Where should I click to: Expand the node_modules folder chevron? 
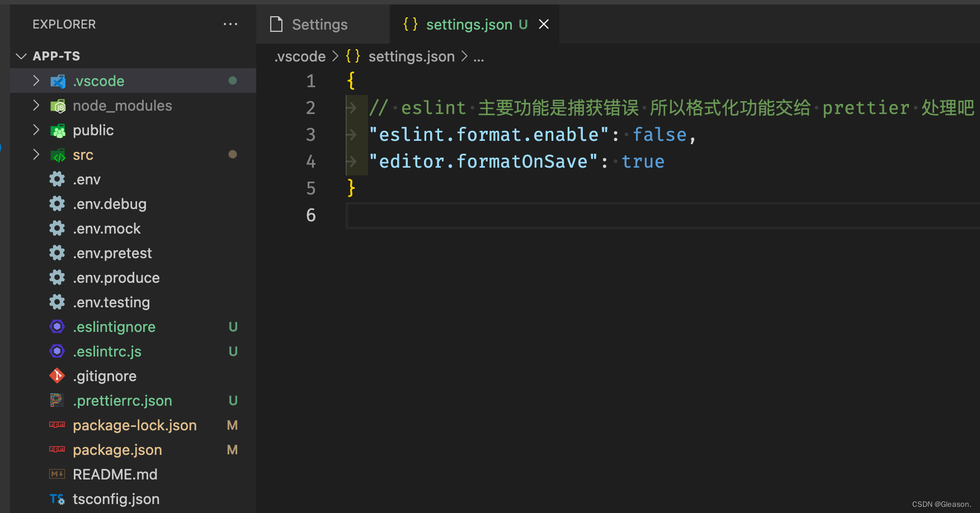click(x=36, y=106)
